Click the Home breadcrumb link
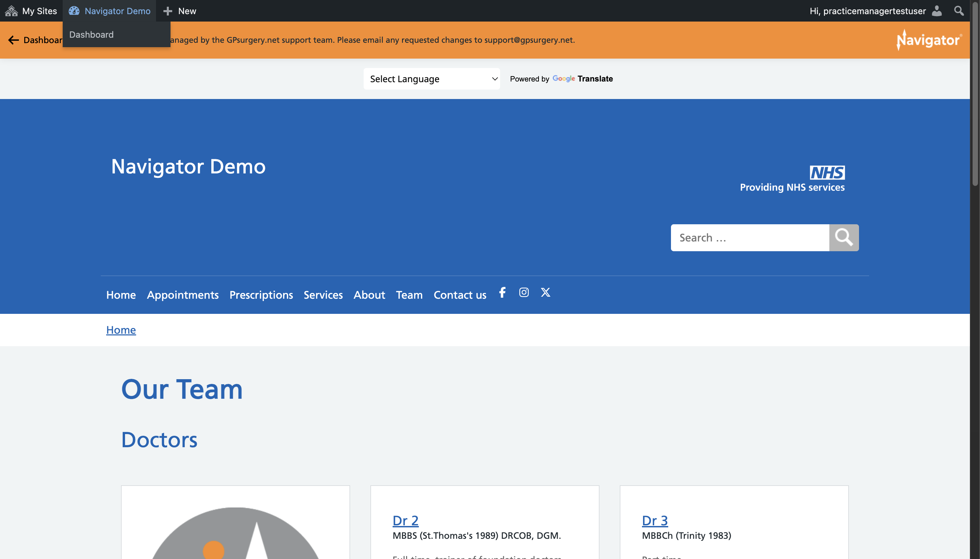This screenshot has width=980, height=559. click(121, 330)
